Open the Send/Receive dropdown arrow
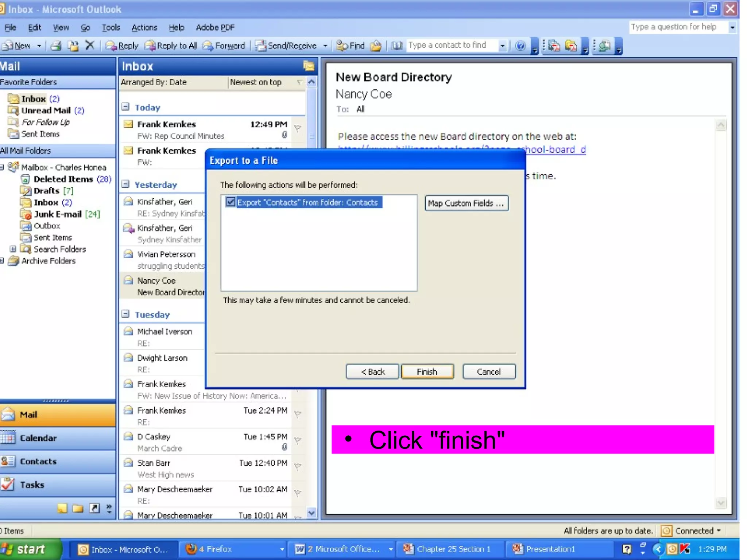747x560 pixels. tap(325, 46)
